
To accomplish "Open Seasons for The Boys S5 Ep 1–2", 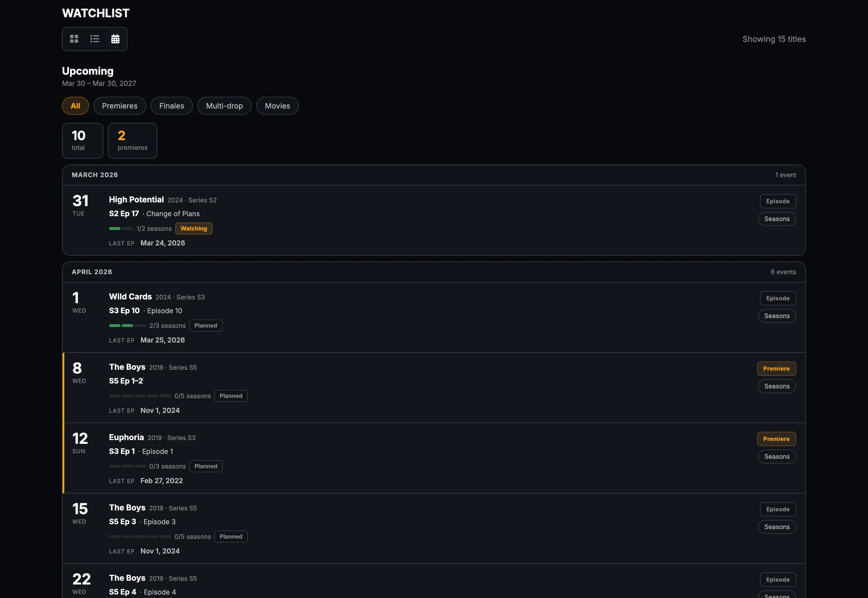I will click(x=777, y=386).
